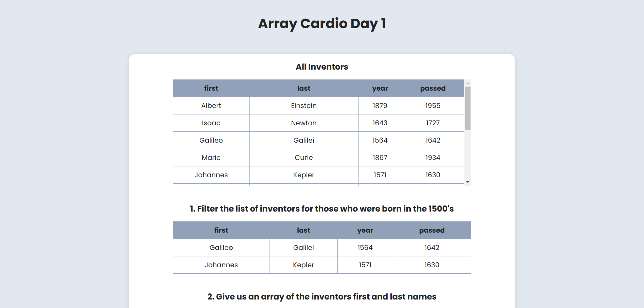The width and height of the screenshot is (644, 308).
Task: Click Kepler in the filtered 1500's table
Action: [303, 265]
